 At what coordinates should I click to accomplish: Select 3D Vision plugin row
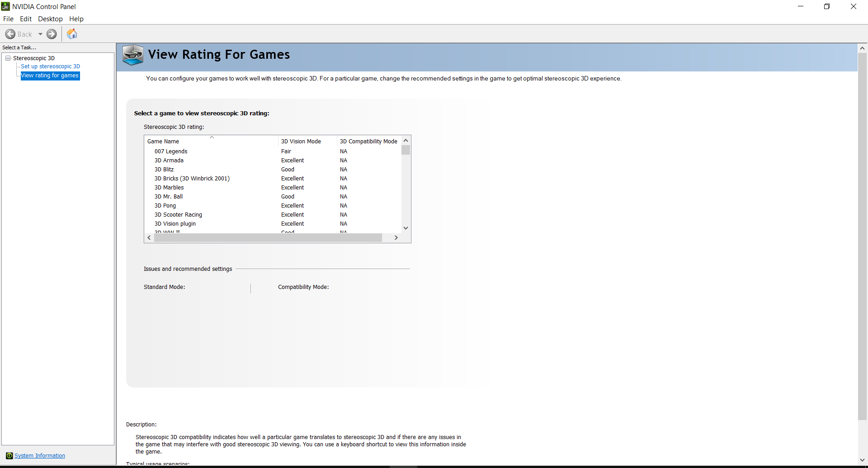273,224
